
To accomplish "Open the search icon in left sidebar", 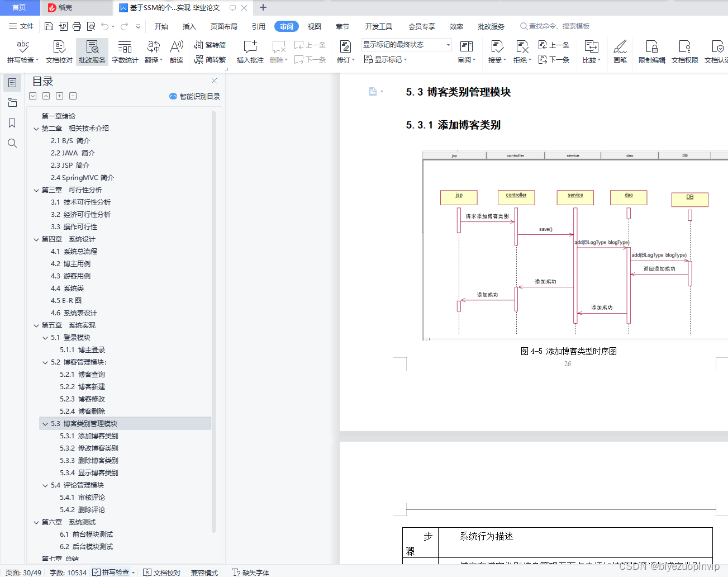I will [x=12, y=143].
